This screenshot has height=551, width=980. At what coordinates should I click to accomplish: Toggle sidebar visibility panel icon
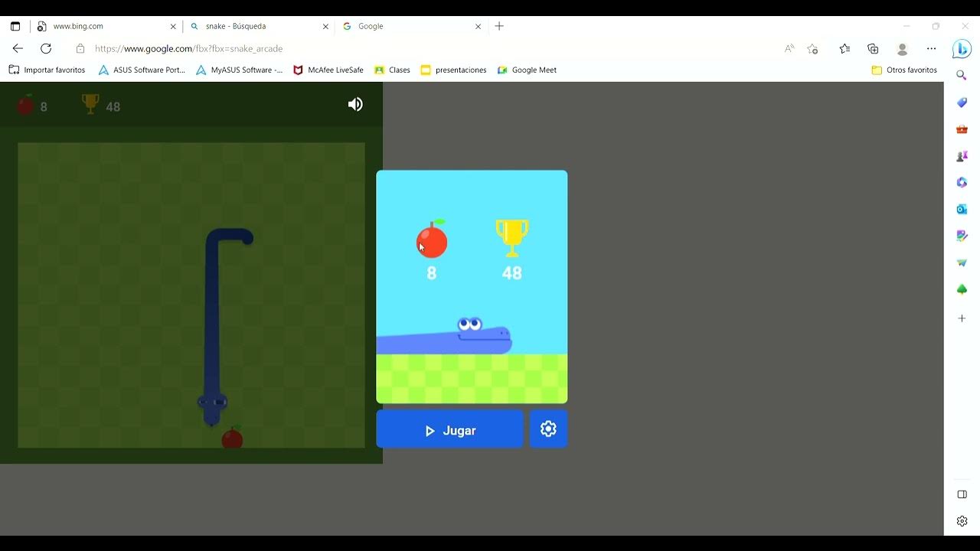962,494
